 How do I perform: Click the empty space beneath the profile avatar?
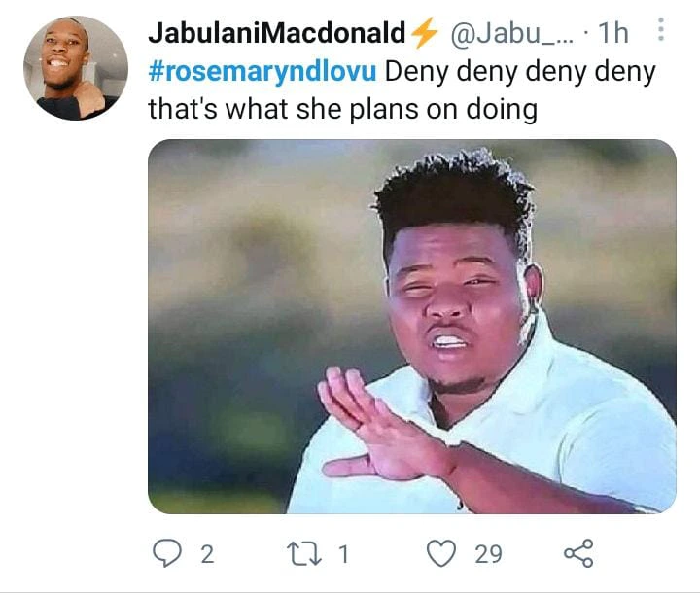pos(76,312)
